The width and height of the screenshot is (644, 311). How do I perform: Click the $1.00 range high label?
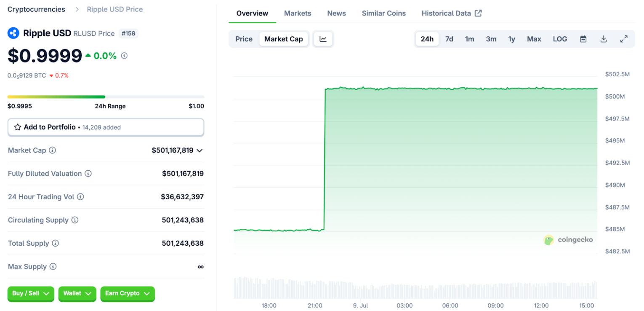[197, 106]
